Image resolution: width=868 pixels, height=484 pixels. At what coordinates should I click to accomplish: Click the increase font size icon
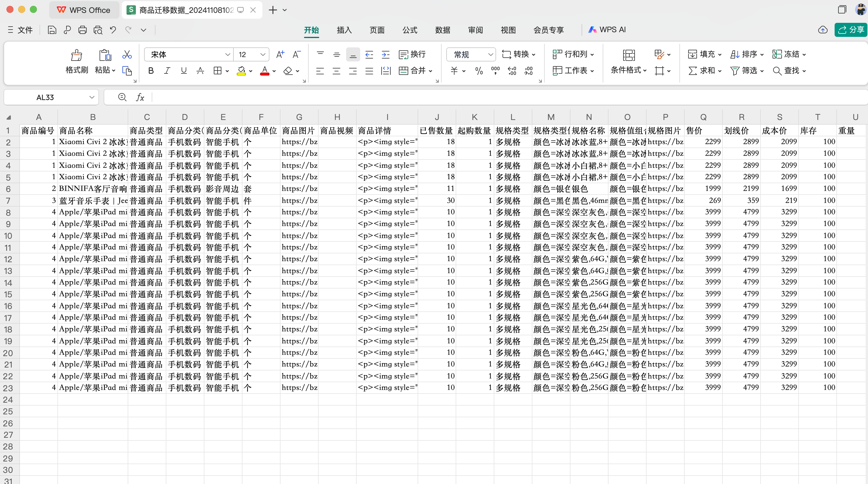[280, 54]
